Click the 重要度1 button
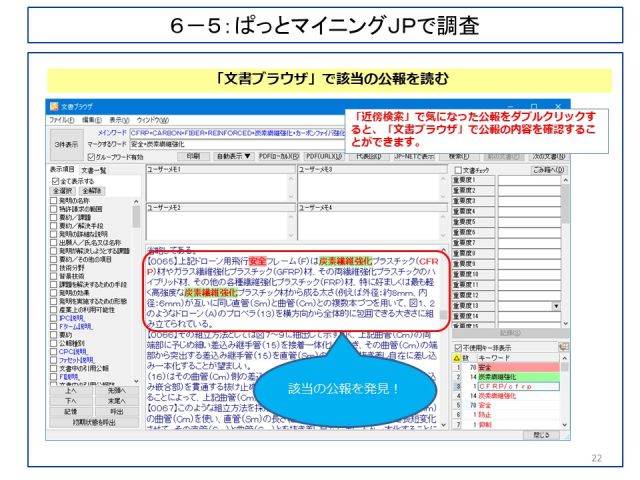This screenshot has width=640, height=480. click(473, 180)
